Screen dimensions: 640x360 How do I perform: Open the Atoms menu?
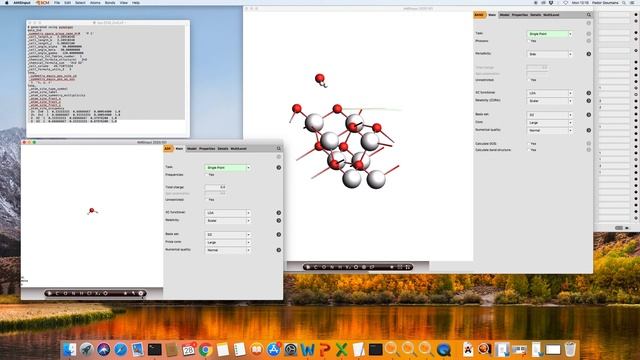click(95, 2)
